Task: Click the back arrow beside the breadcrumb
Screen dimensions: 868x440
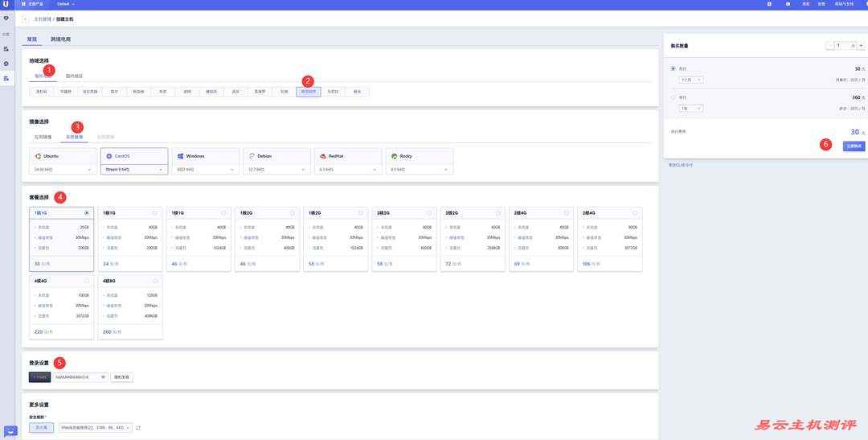Action: click(25, 18)
